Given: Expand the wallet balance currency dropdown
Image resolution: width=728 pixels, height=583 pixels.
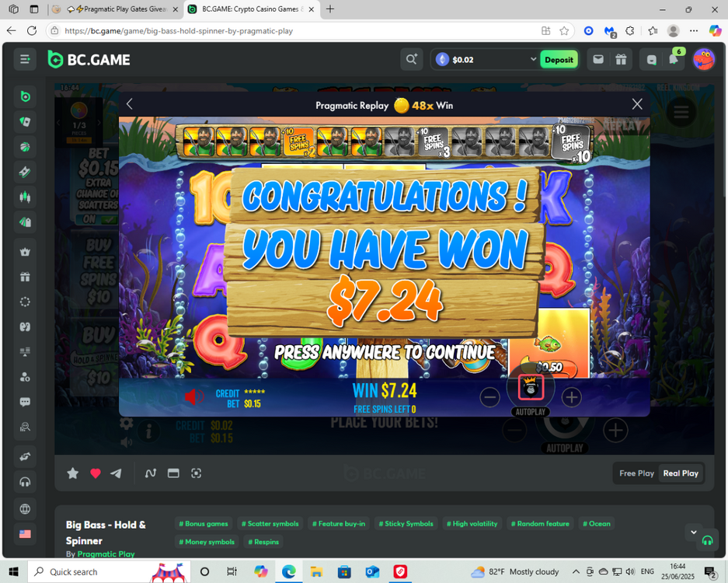Looking at the screenshot, I should click(533, 60).
